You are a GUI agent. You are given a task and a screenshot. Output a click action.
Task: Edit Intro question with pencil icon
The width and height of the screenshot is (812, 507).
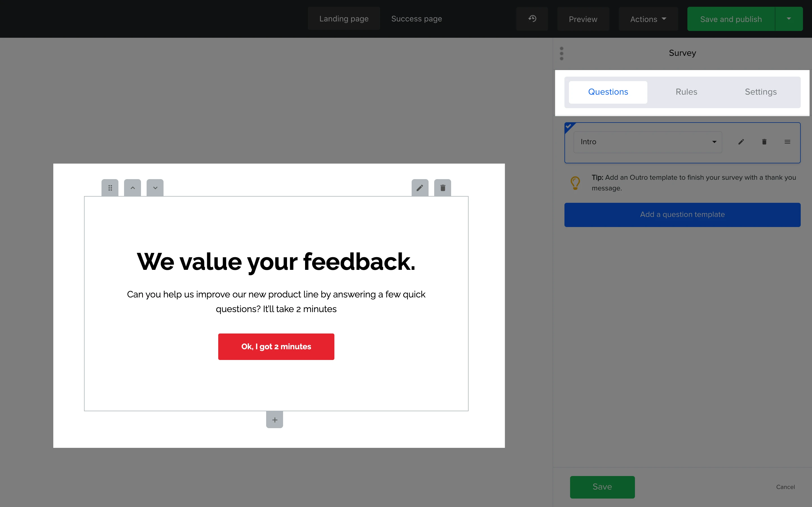pos(741,142)
